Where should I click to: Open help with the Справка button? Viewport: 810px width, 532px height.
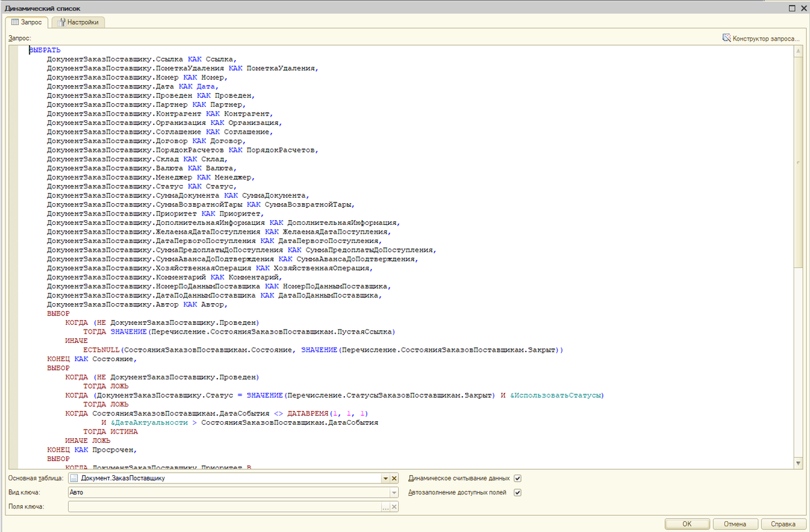click(x=783, y=524)
